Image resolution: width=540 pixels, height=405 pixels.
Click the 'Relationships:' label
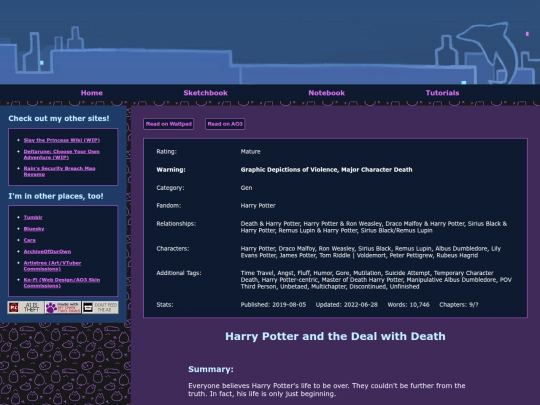click(176, 224)
